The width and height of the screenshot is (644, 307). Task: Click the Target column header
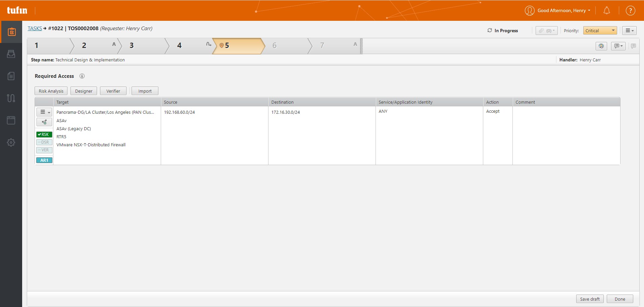pos(107,102)
